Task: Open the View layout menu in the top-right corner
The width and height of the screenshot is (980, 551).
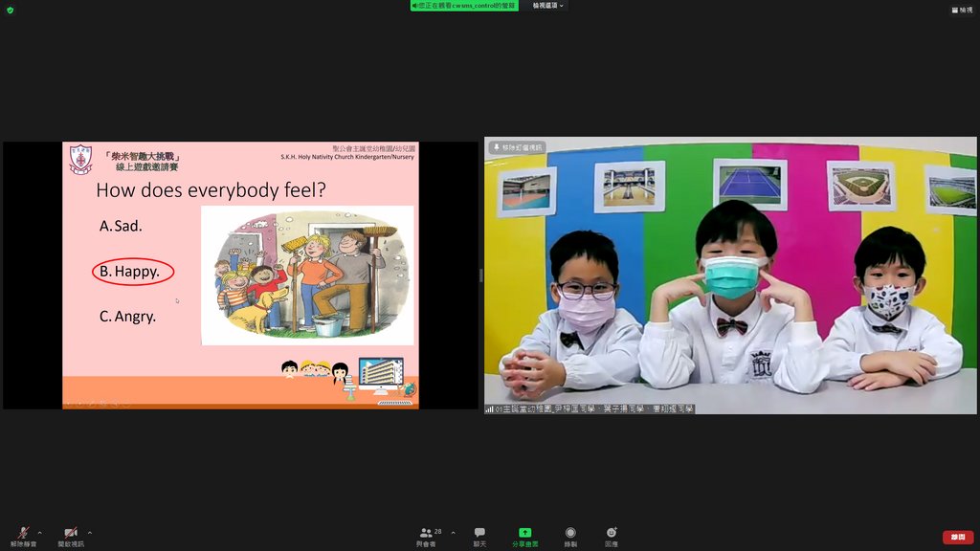Action: 961,10
